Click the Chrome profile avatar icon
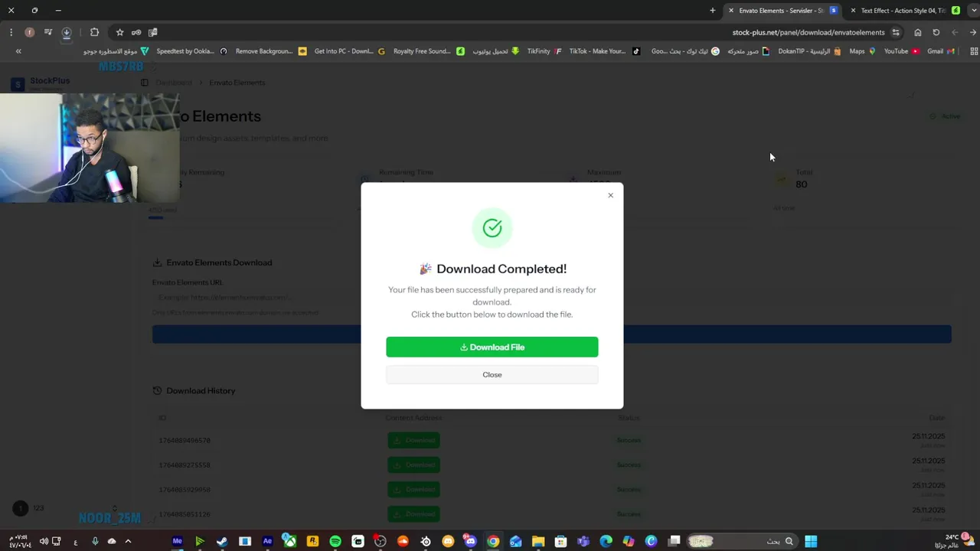 [29, 32]
